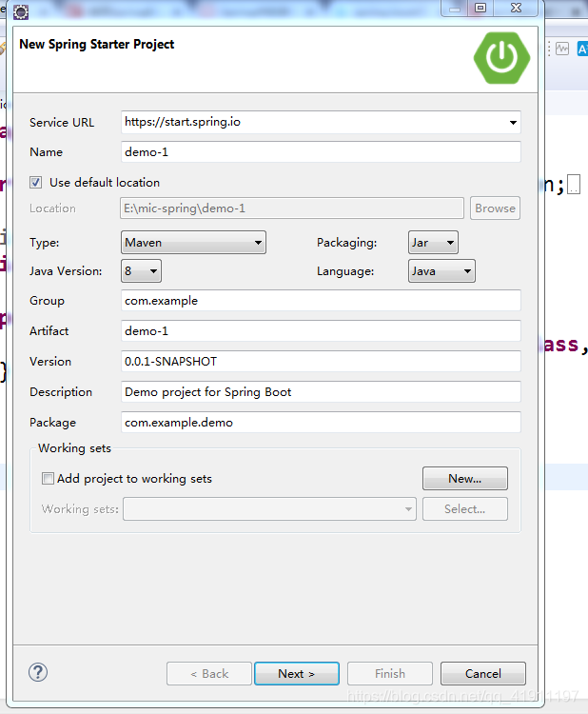Click the waveform monitor icon in the Eclipse toolbar
This screenshot has height=714, width=588.
(562, 49)
